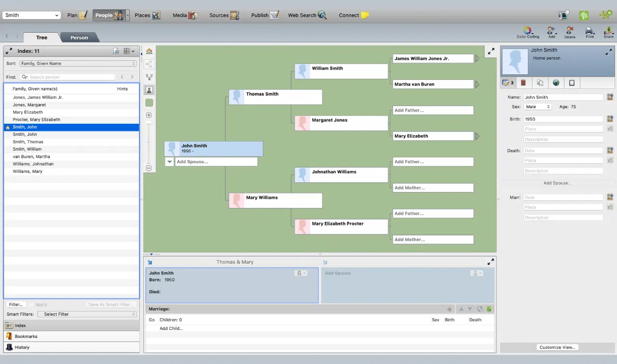Open the Color Coding tool
This screenshot has height=364, width=617.
[528, 33]
